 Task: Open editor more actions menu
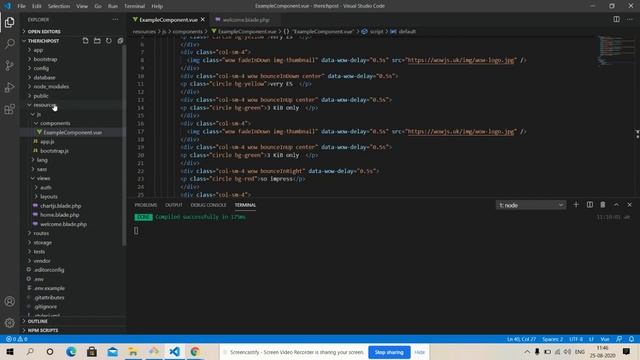coord(630,19)
